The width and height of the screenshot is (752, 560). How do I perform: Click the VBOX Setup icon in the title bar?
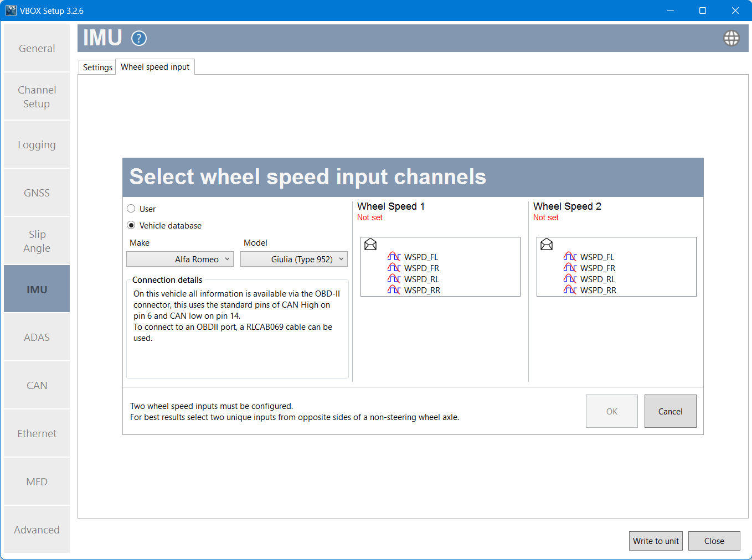(11, 10)
